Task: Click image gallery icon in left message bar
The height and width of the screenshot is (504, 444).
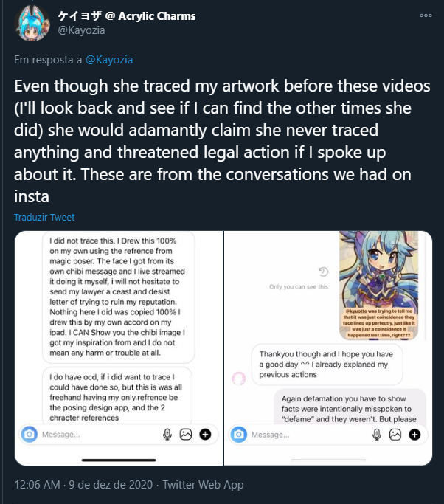Action: [x=186, y=434]
